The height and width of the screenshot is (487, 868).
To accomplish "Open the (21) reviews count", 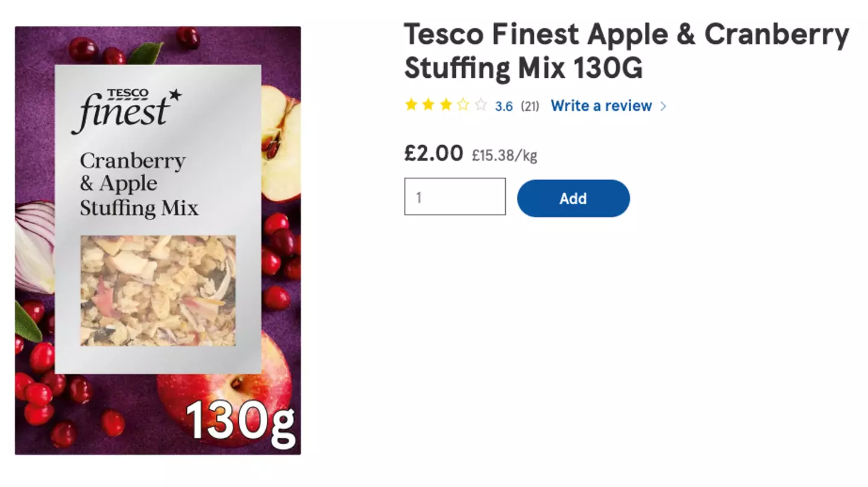I will (530, 107).
